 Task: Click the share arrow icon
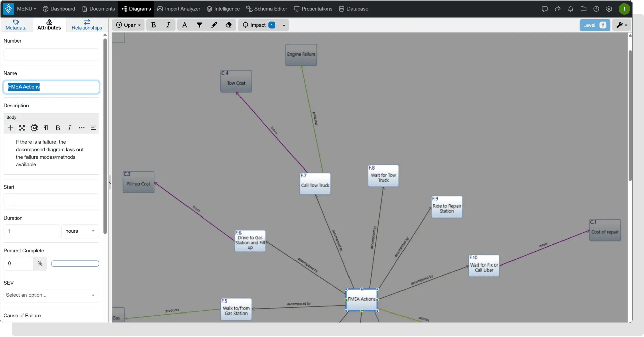558,9
